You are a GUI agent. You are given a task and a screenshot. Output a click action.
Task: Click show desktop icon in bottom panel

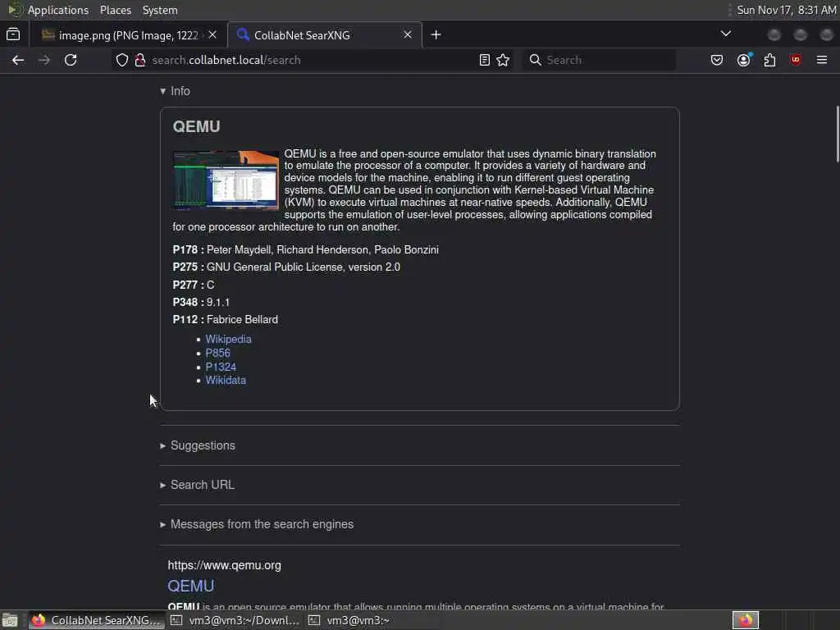(10, 620)
